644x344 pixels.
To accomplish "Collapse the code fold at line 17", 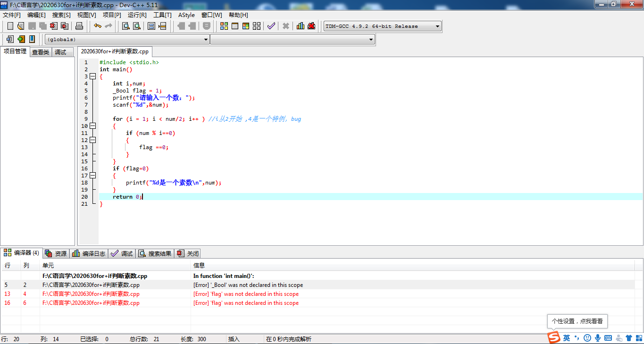I will point(92,176).
